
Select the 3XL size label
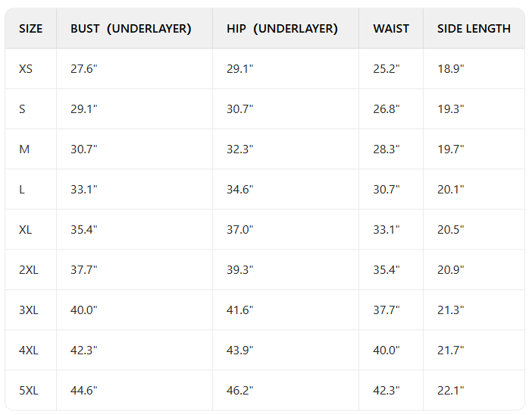point(28,310)
